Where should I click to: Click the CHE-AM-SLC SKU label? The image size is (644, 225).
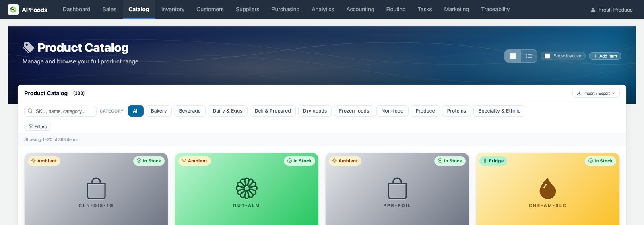click(x=548, y=205)
